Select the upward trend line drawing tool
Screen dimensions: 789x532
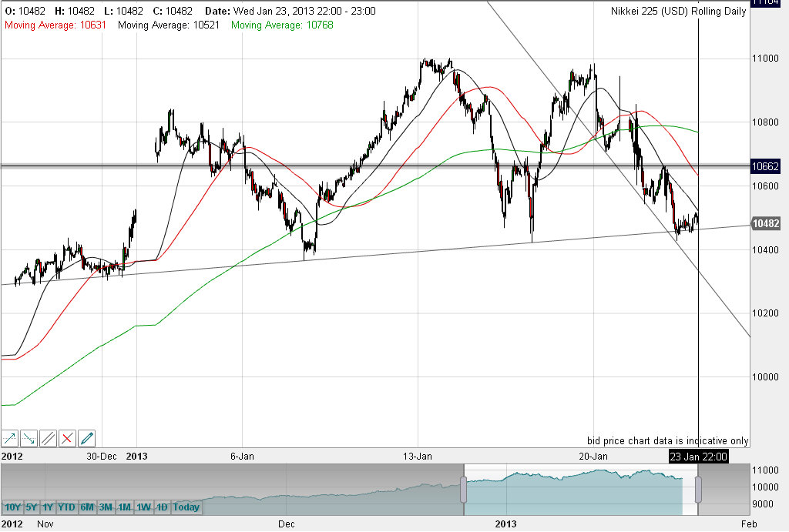[9, 439]
